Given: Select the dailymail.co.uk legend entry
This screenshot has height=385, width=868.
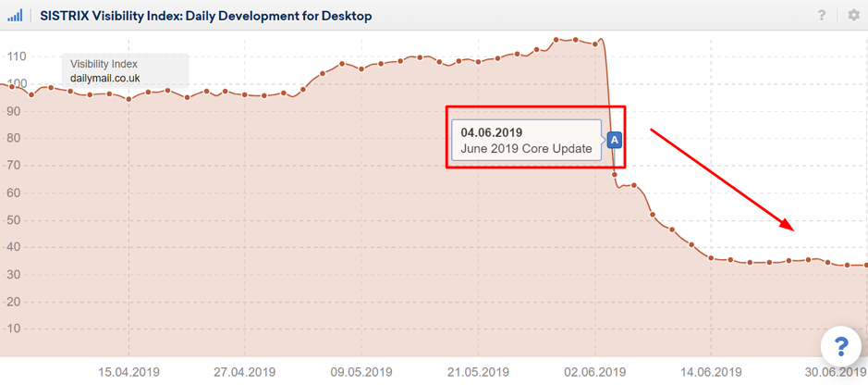Looking at the screenshot, I should 106,78.
